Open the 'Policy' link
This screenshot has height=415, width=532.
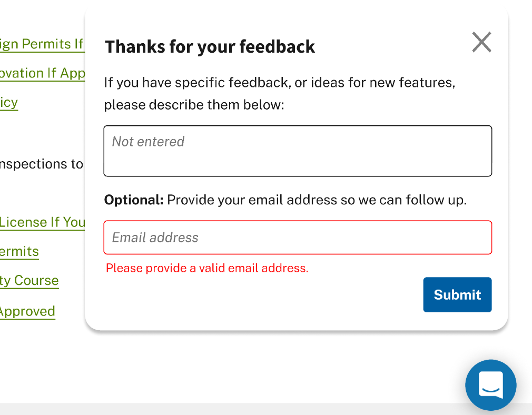tap(9, 103)
